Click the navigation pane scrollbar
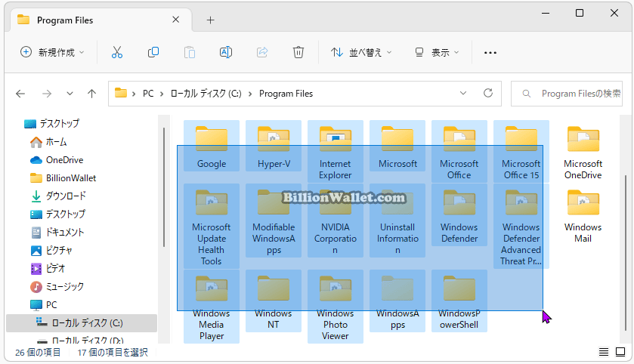 163,187
